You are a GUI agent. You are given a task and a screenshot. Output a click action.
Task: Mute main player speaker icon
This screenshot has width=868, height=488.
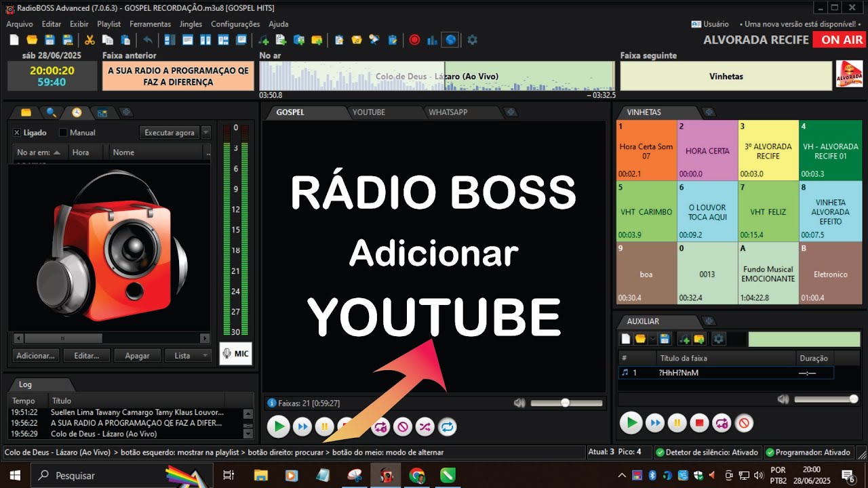[519, 403]
